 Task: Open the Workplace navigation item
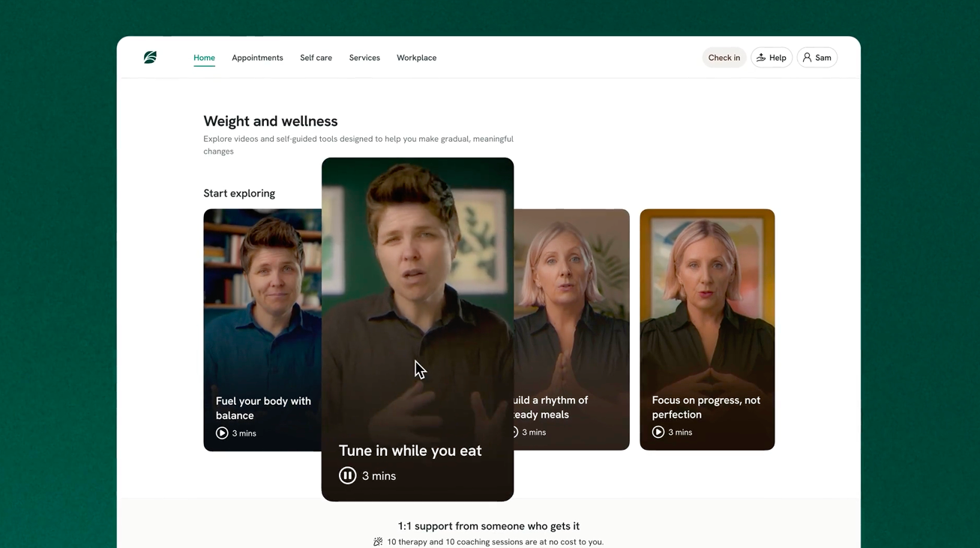tap(416, 58)
